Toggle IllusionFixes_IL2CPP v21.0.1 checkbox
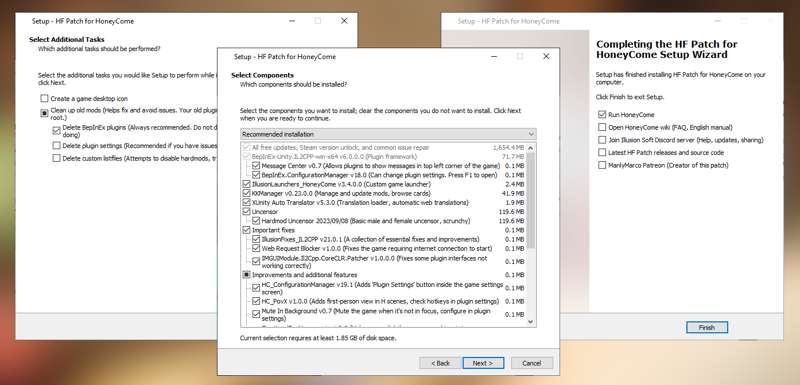 [x=256, y=239]
